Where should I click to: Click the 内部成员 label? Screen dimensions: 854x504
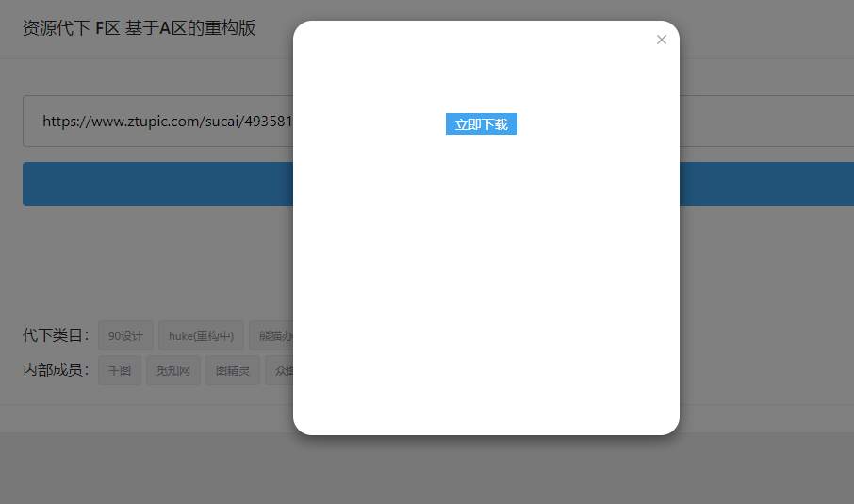point(56,370)
